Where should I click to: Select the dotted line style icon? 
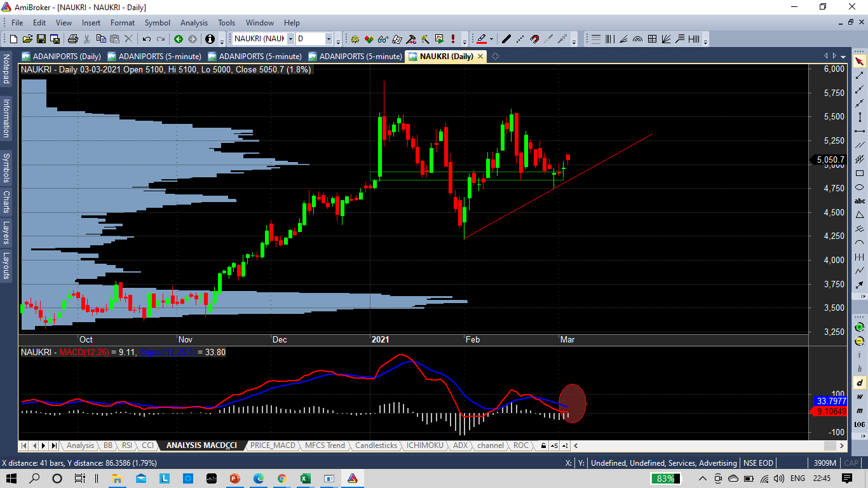tap(520, 39)
